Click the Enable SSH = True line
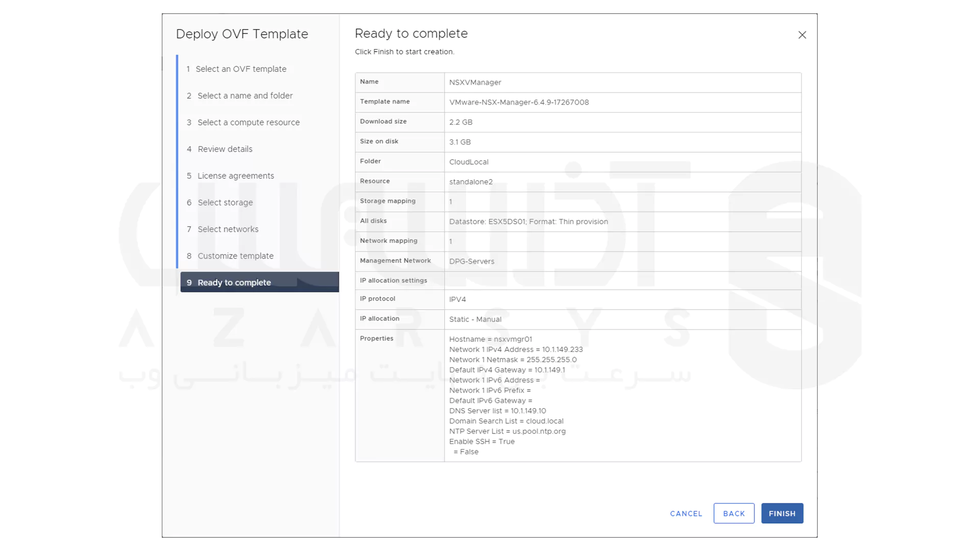980x551 pixels. (482, 441)
